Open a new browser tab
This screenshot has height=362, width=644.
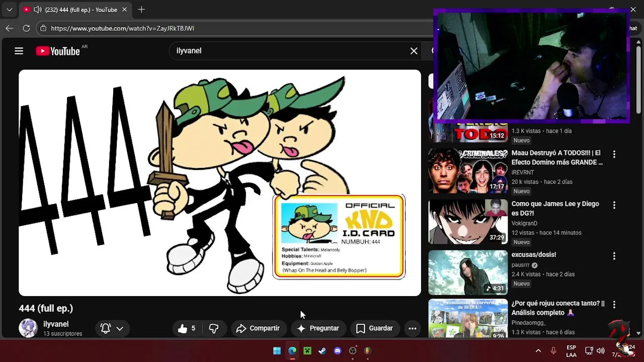point(141,10)
